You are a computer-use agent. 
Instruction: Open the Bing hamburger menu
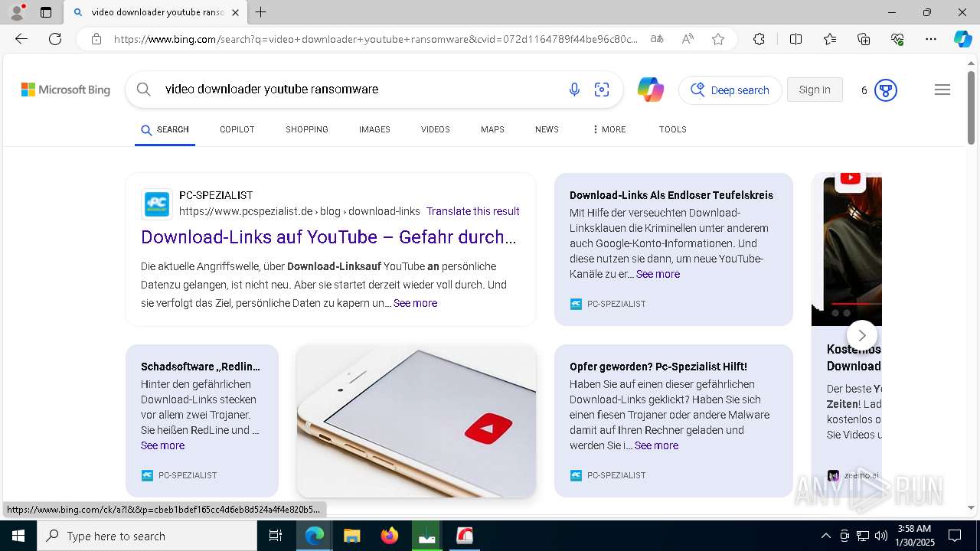tap(942, 90)
